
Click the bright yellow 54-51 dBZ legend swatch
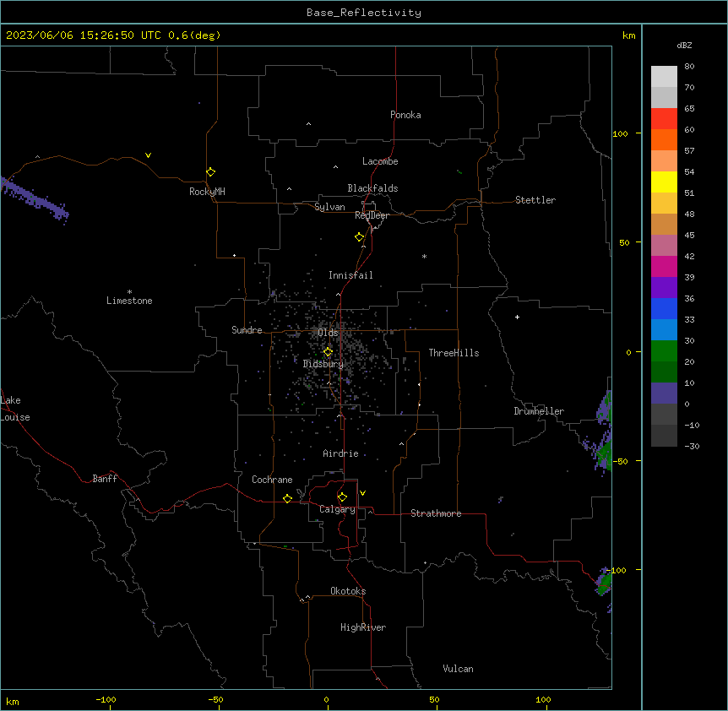[664, 182]
